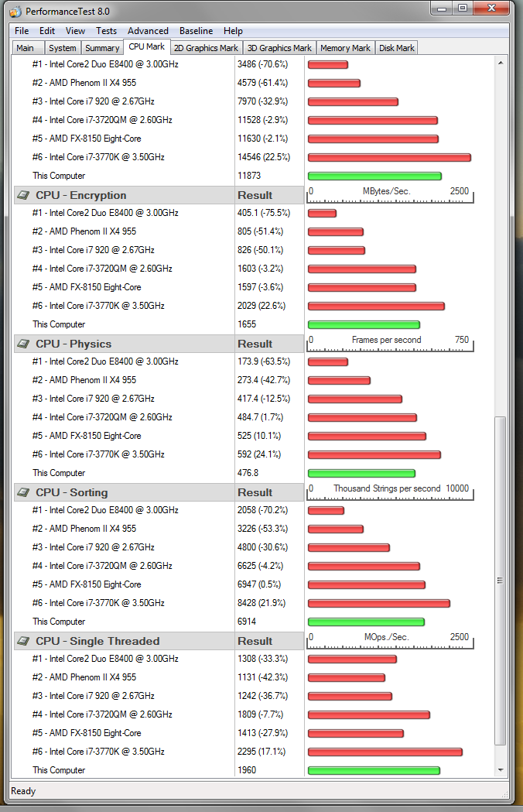Switch to the 2D Graphics Mark tab
The width and height of the screenshot is (523, 812).
tap(206, 48)
